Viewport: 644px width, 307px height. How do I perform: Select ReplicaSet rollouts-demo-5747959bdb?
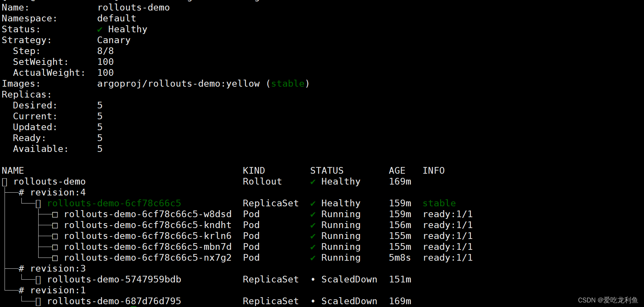[x=114, y=279]
